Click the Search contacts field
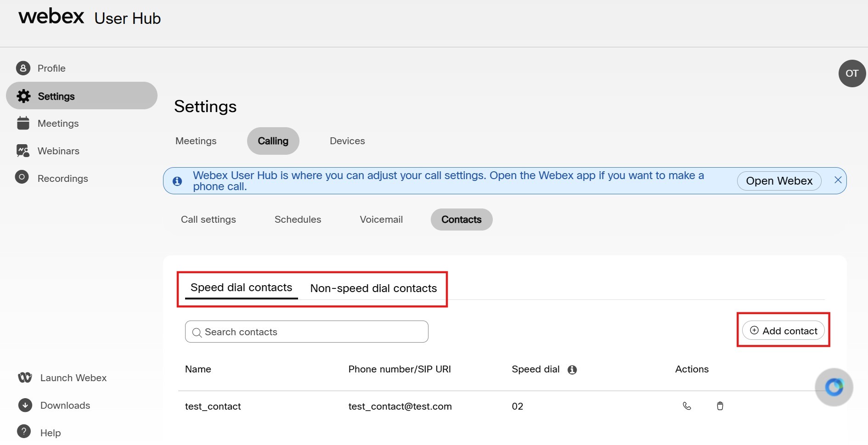Screen dimensions: 868x445 pos(307,332)
